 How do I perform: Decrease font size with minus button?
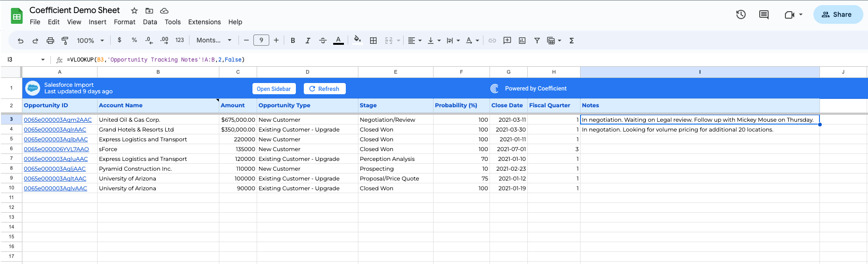tap(246, 40)
